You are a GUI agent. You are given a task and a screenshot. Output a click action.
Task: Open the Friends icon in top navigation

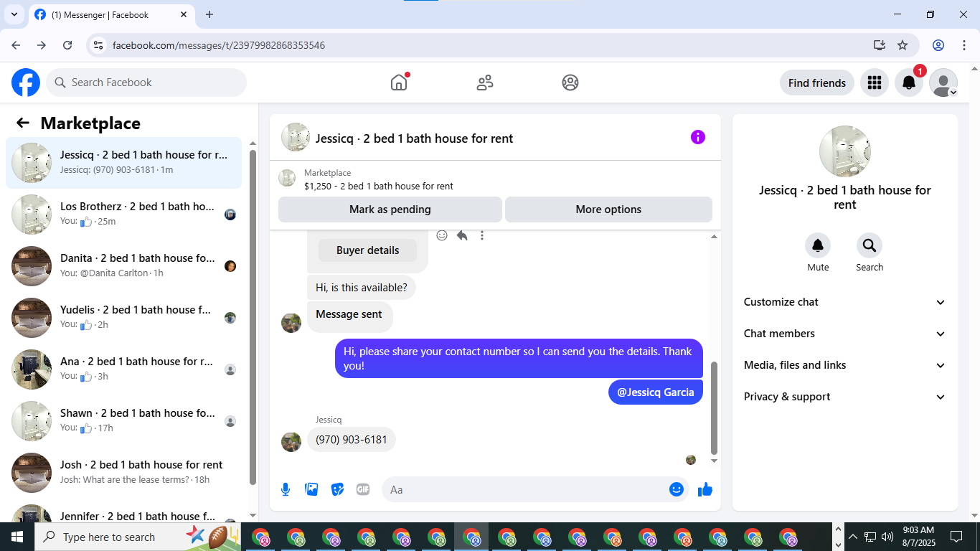pos(485,83)
